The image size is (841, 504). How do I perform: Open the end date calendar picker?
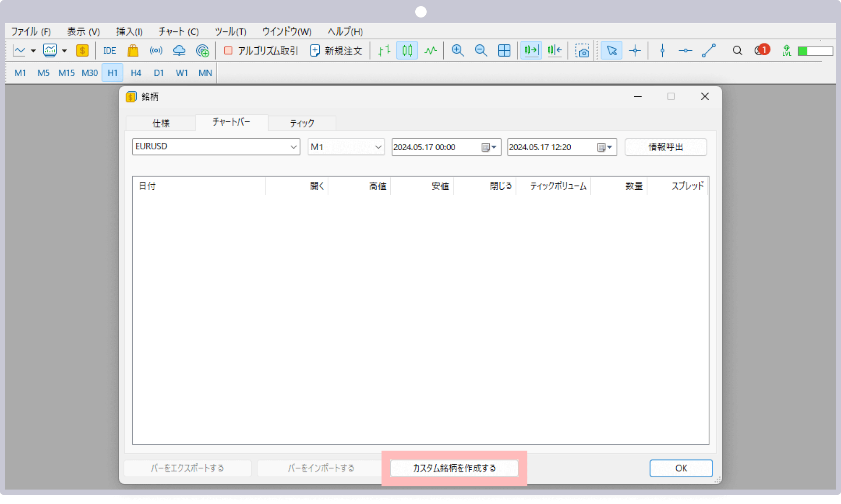coord(605,147)
